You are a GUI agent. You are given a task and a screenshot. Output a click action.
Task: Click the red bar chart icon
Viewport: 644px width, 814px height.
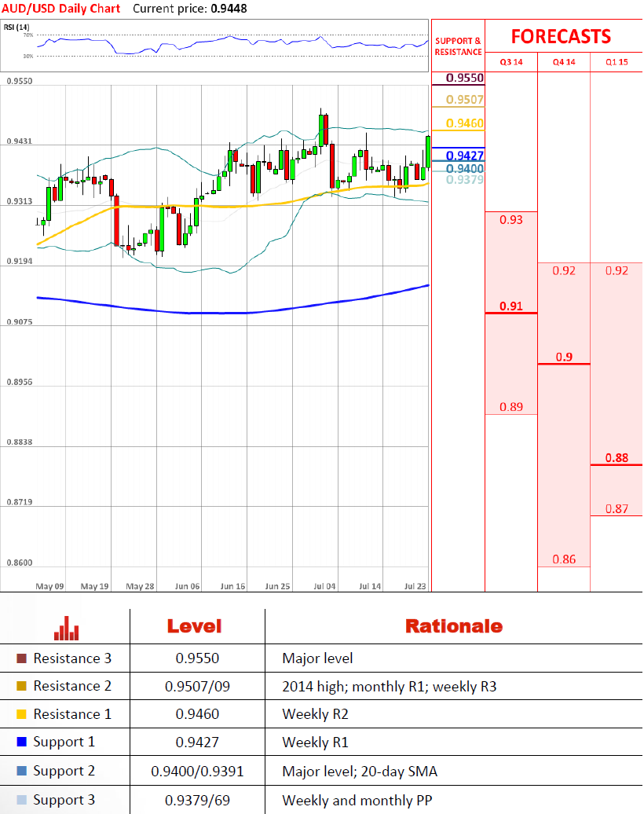click(x=67, y=628)
